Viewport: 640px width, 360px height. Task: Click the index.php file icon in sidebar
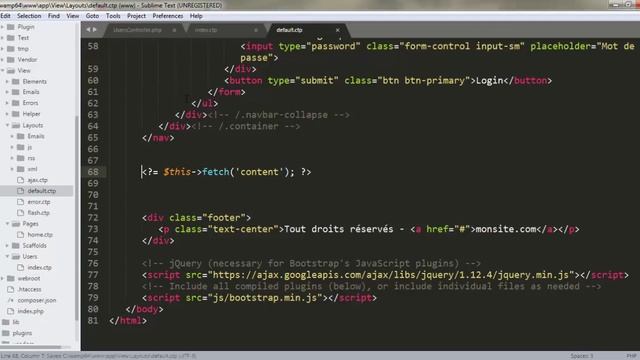pos(11,311)
